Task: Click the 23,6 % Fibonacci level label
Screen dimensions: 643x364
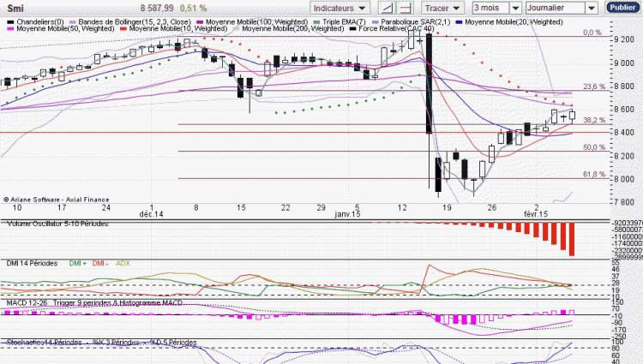Action: (x=594, y=87)
